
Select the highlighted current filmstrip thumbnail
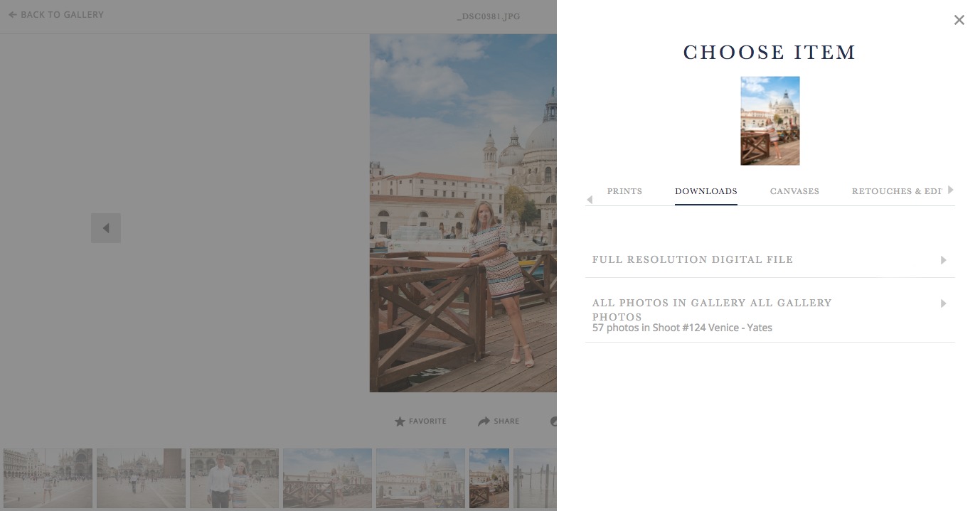489,478
